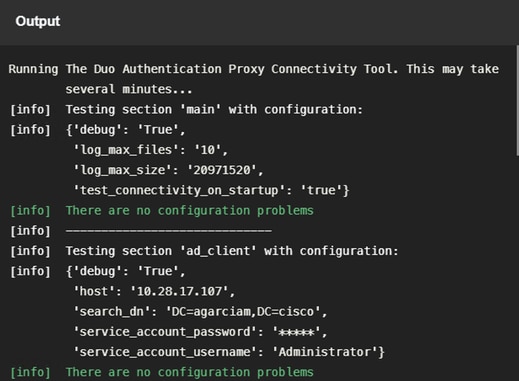The width and height of the screenshot is (519, 381).
Task: Click the [info] tag beside dashed separator
Action: tap(30, 231)
